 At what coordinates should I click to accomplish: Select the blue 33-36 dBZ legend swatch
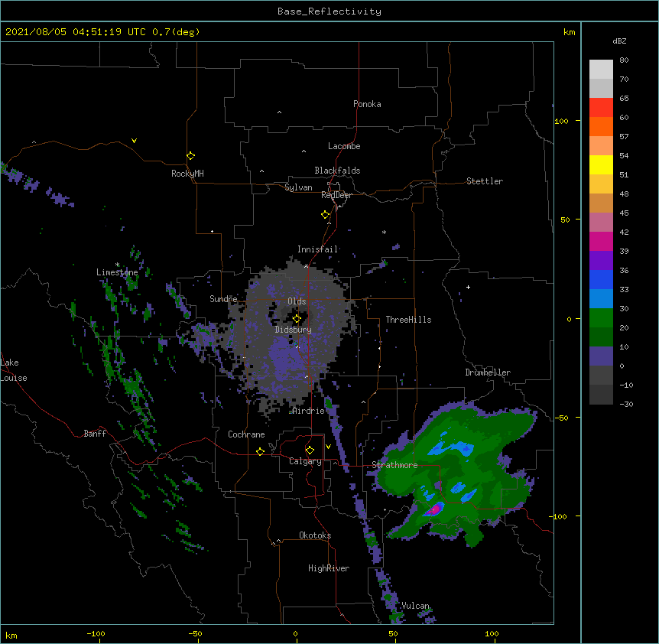tap(601, 279)
